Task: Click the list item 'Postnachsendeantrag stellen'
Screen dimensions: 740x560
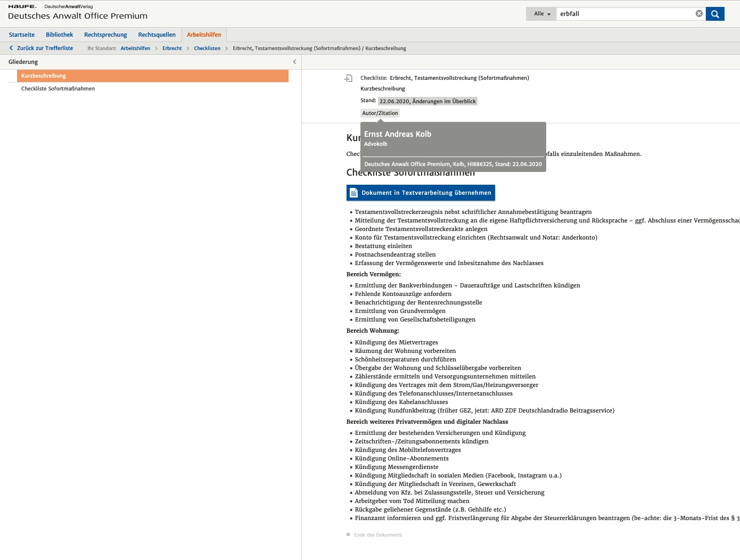Action: (395, 254)
